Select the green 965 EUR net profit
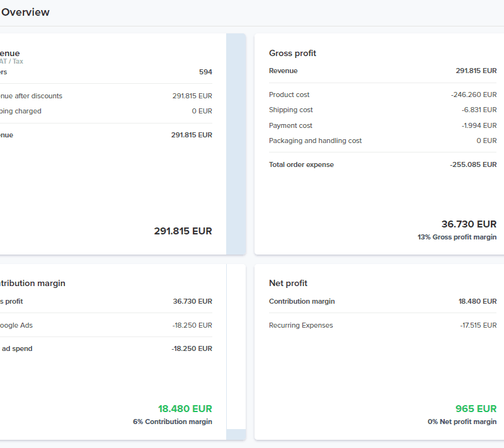The height and width of the screenshot is (448, 504). (x=476, y=409)
